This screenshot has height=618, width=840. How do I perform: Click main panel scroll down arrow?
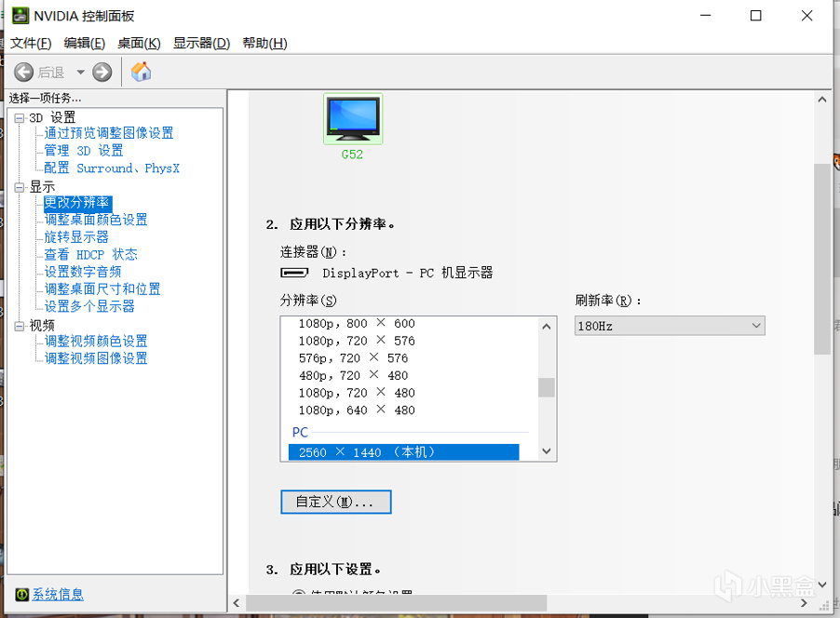tap(822, 584)
